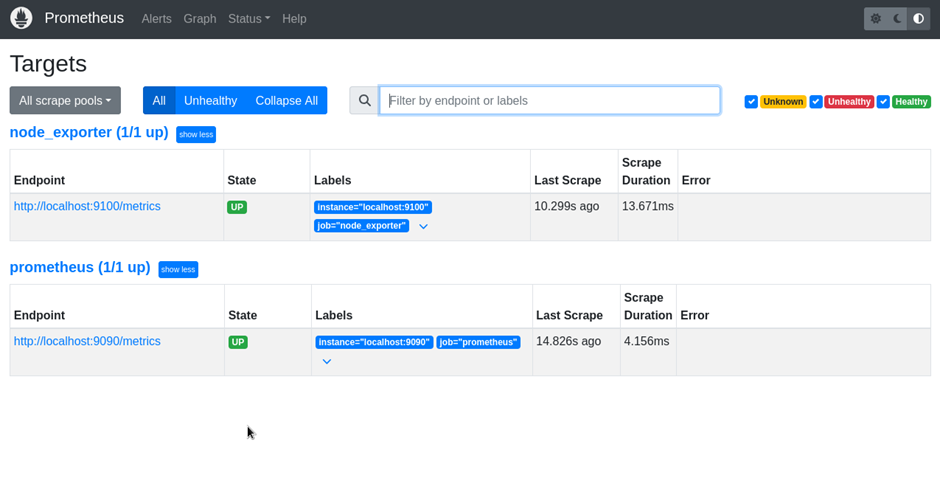The image size is (940, 478).
Task: Click the Prometheus flame logo icon
Action: [x=21, y=18]
